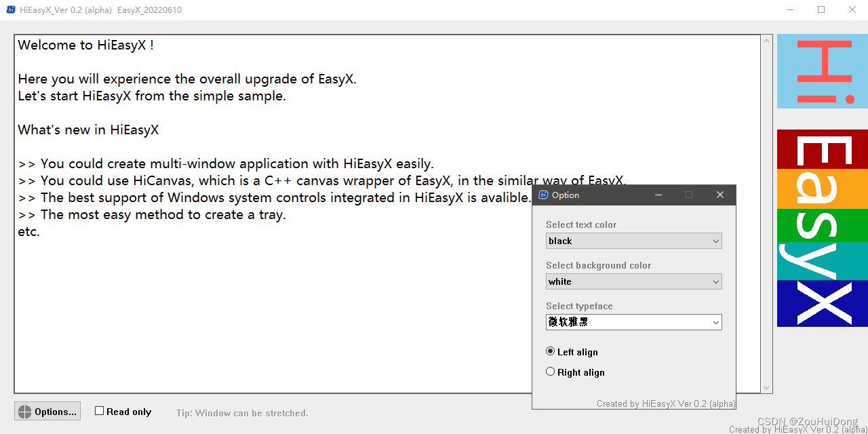Screen dimensions: 868x434
Task: Click the scroll up arrow of text box
Action: tap(767, 41)
